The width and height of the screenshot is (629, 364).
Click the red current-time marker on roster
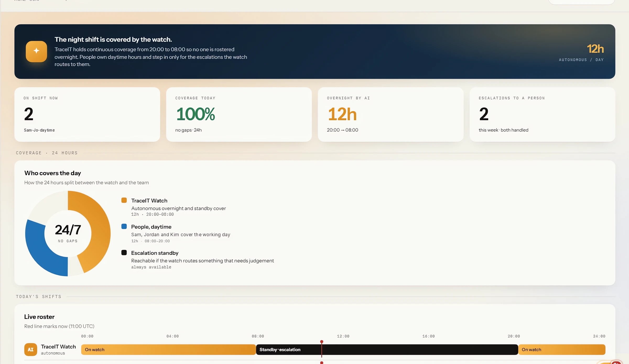pos(322,349)
